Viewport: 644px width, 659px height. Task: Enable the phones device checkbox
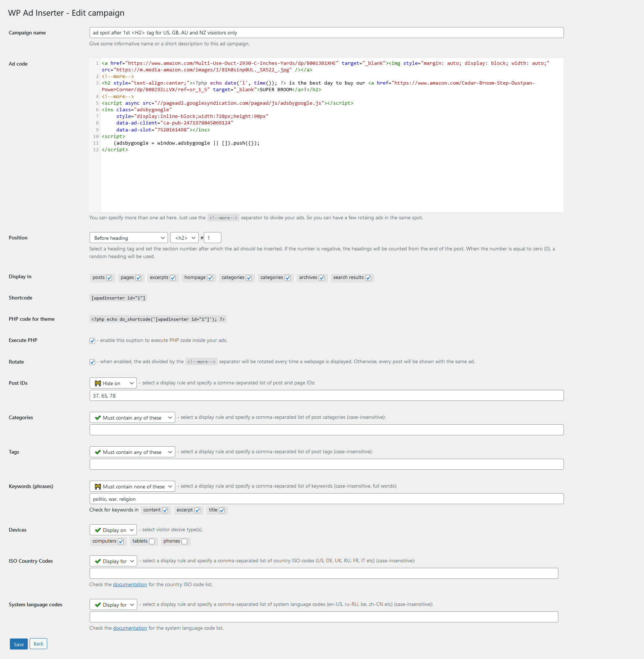pos(184,541)
